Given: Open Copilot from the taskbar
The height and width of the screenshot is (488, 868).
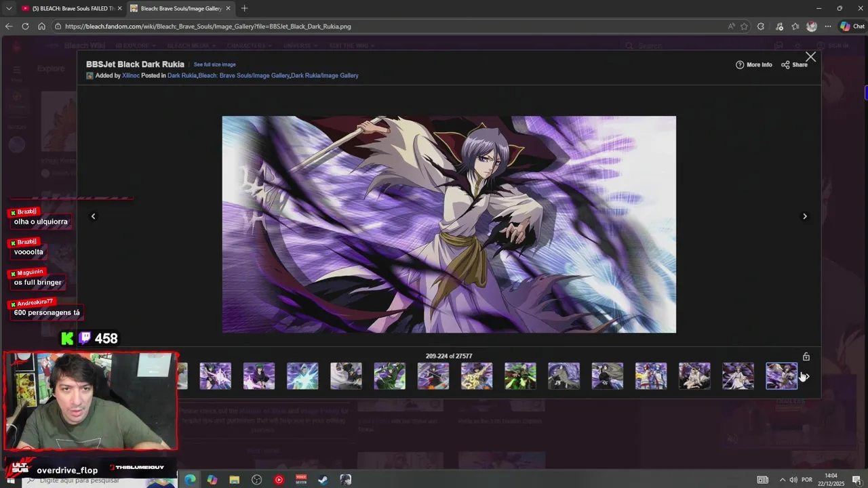Looking at the screenshot, I should [212, 480].
